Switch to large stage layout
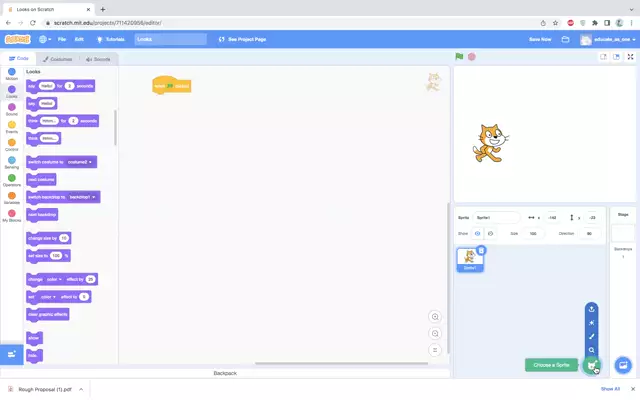The image size is (640, 400). point(616,57)
